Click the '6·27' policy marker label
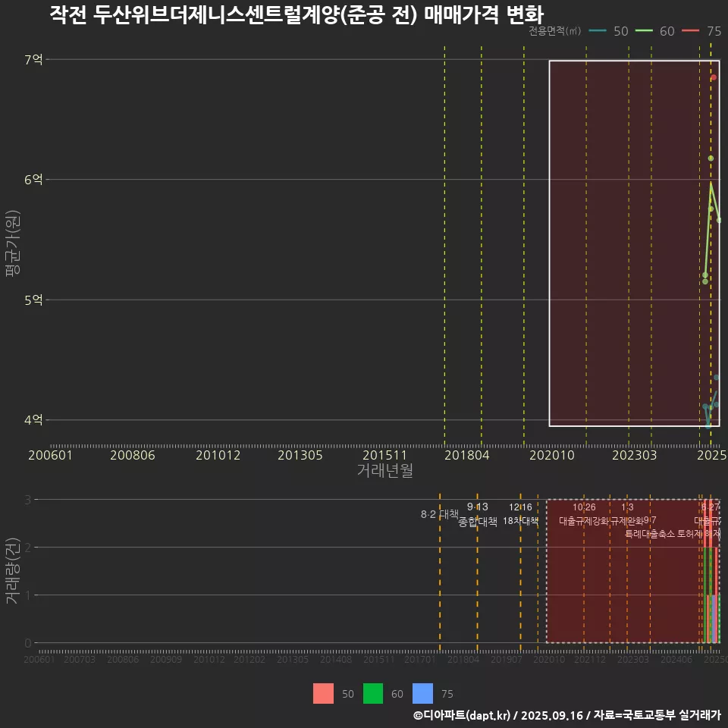 click(711, 507)
